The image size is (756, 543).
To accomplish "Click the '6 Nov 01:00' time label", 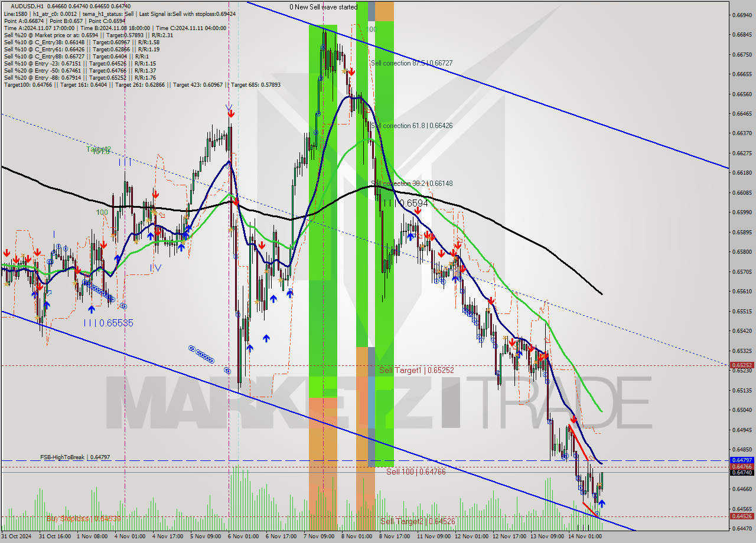I will (245, 537).
